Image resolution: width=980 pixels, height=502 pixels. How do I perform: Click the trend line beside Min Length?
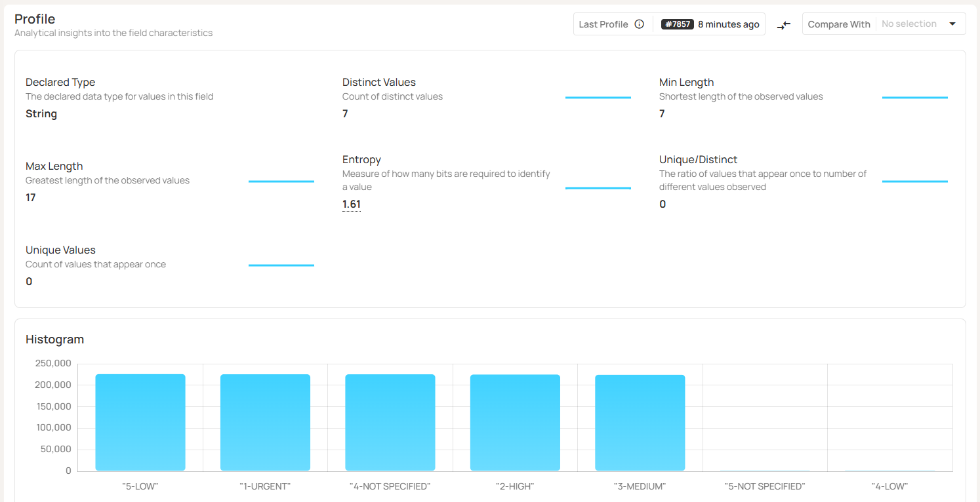point(914,96)
